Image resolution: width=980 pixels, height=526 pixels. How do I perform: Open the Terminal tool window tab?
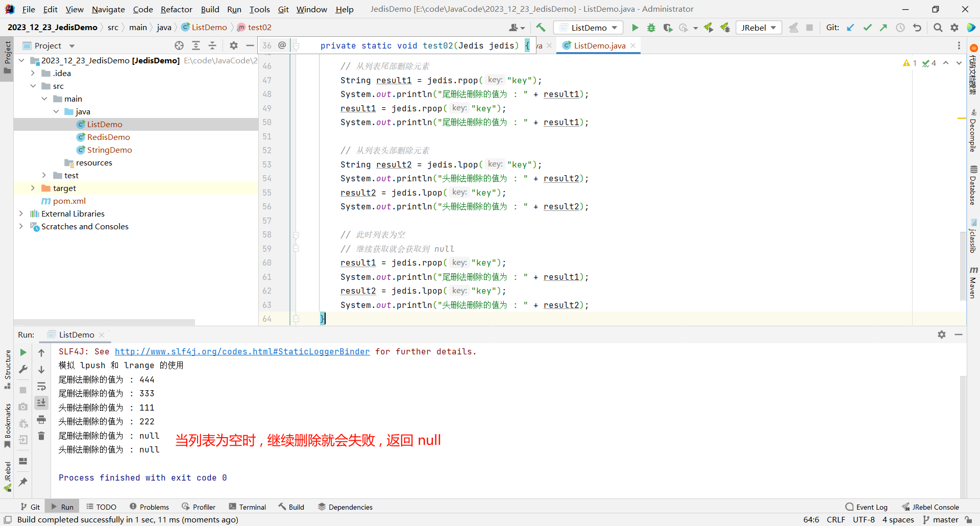[248, 507]
